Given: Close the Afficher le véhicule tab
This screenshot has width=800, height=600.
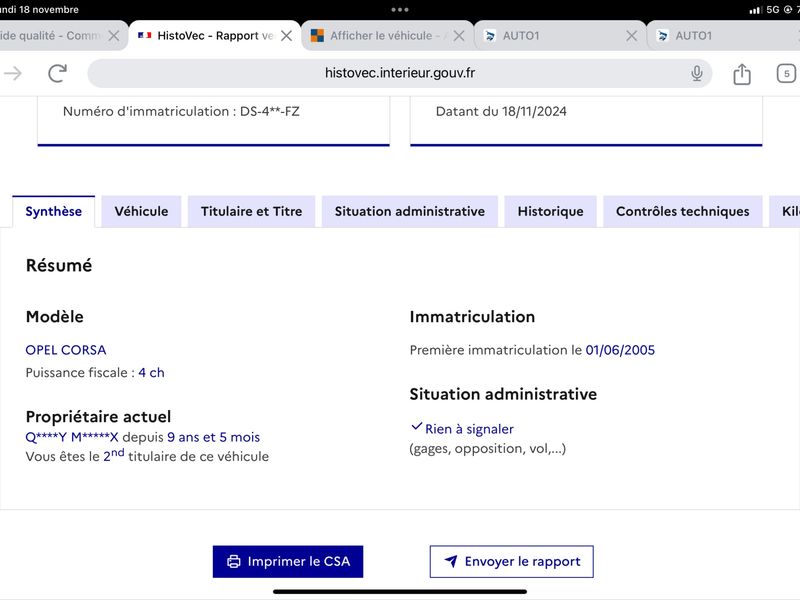Looking at the screenshot, I should (x=459, y=36).
